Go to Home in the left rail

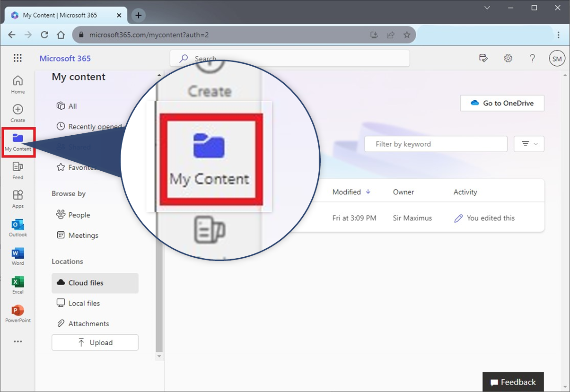click(x=18, y=84)
